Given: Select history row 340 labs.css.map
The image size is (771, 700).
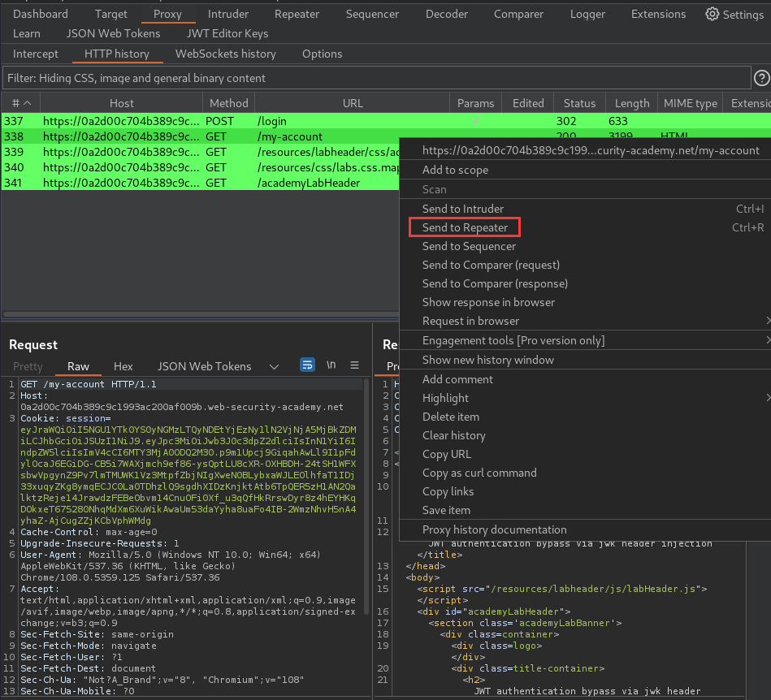Looking at the screenshot, I should pyautogui.click(x=201, y=167).
